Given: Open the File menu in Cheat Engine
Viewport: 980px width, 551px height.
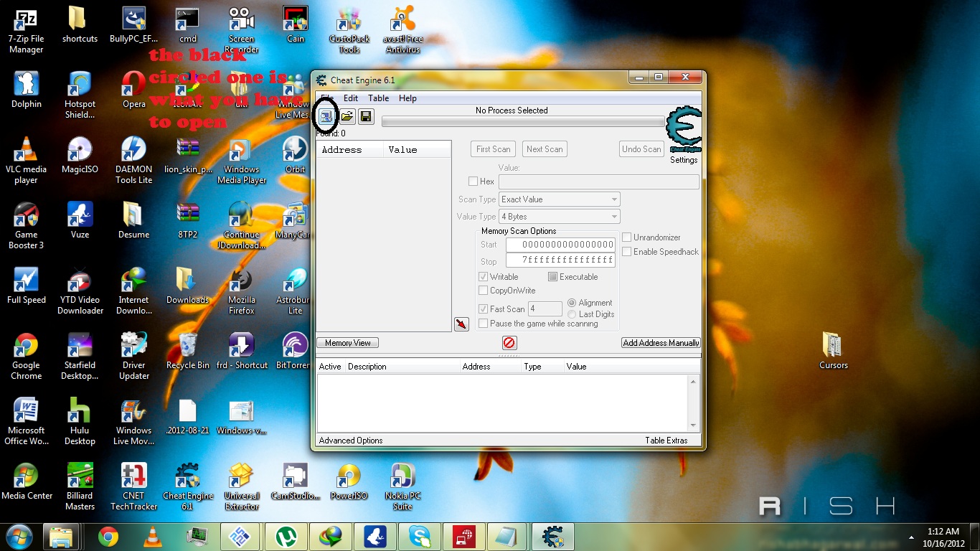Looking at the screenshot, I should coord(326,98).
